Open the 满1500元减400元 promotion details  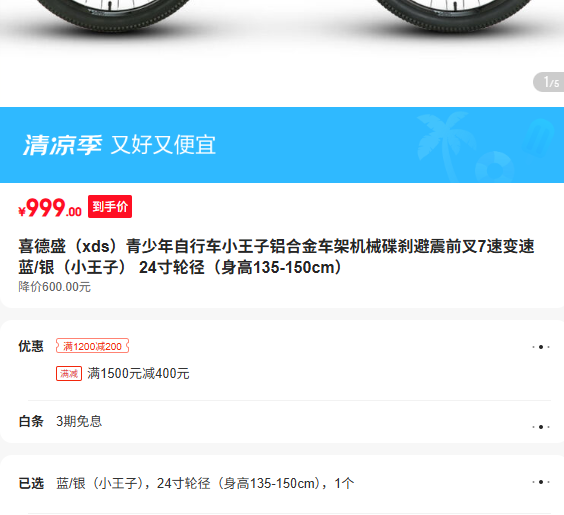pos(138,374)
